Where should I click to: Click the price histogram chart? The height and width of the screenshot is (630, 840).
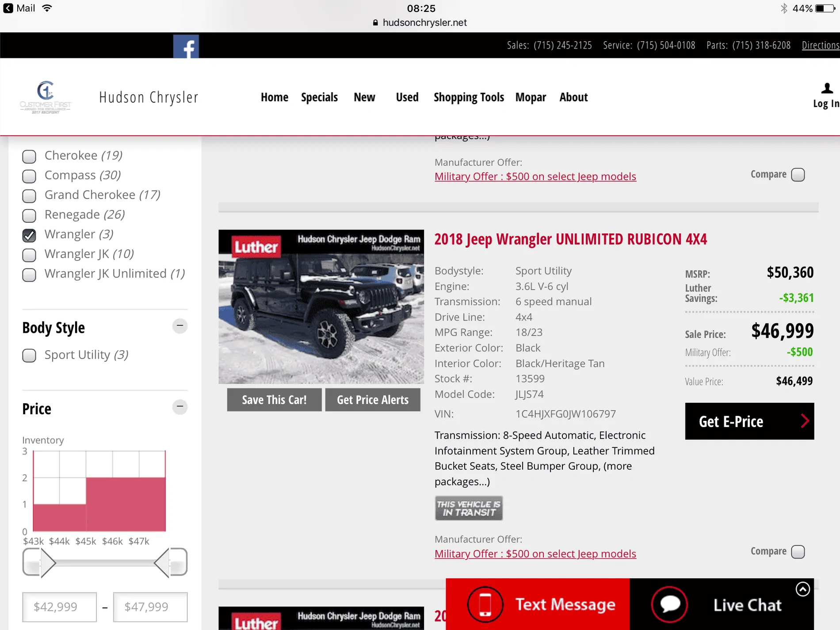[x=99, y=491]
